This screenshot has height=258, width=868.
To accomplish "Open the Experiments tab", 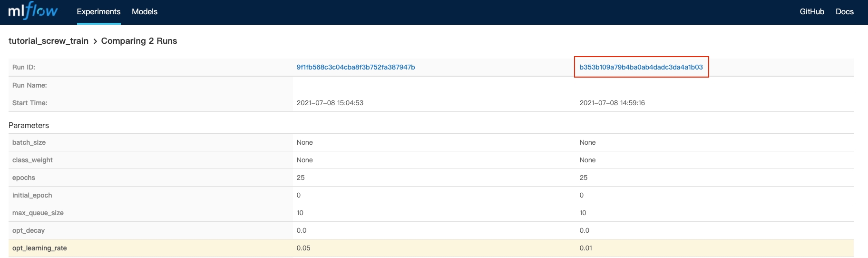I will (x=98, y=12).
